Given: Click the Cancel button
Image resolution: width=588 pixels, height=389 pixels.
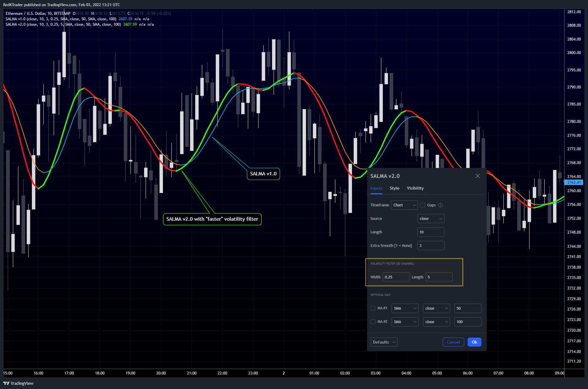Looking at the screenshot, I should tap(453, 342).
